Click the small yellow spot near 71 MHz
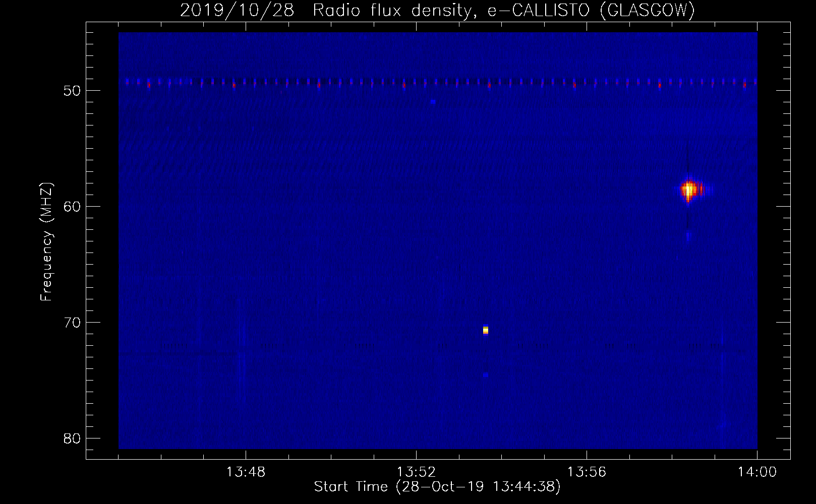The image size is (816, 504). (x=485, y=330)
